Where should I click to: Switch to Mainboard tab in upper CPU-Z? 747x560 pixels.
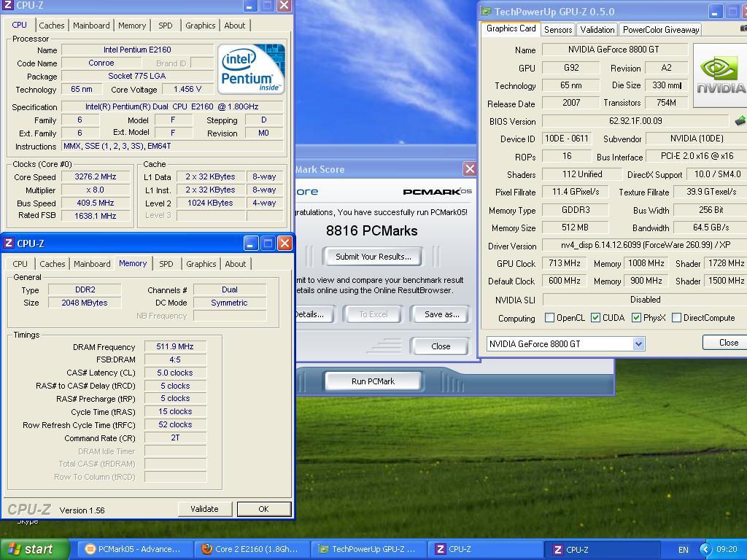pos(91,26)
